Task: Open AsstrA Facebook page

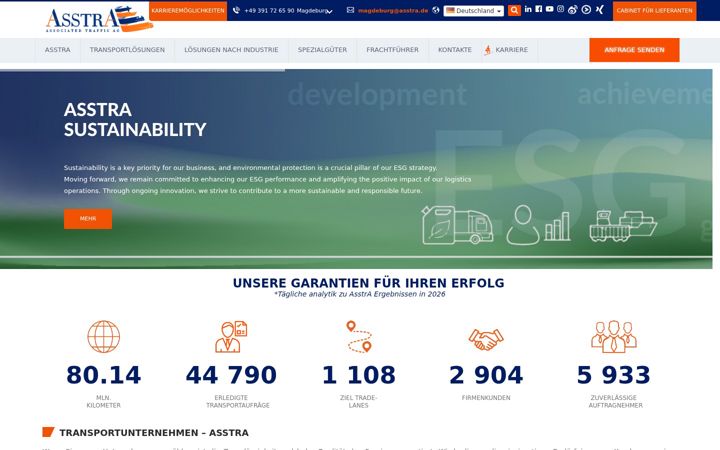Action: (x=539, y=9)
